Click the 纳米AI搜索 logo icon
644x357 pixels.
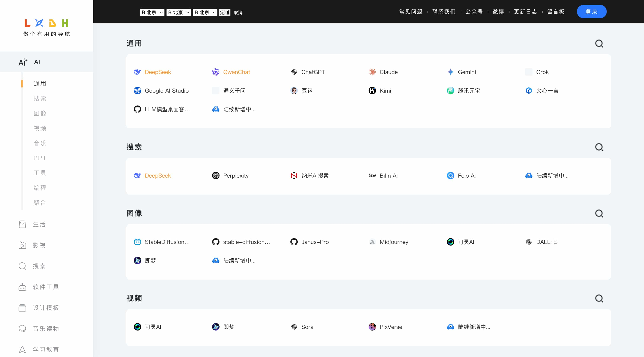click(294, 176)
